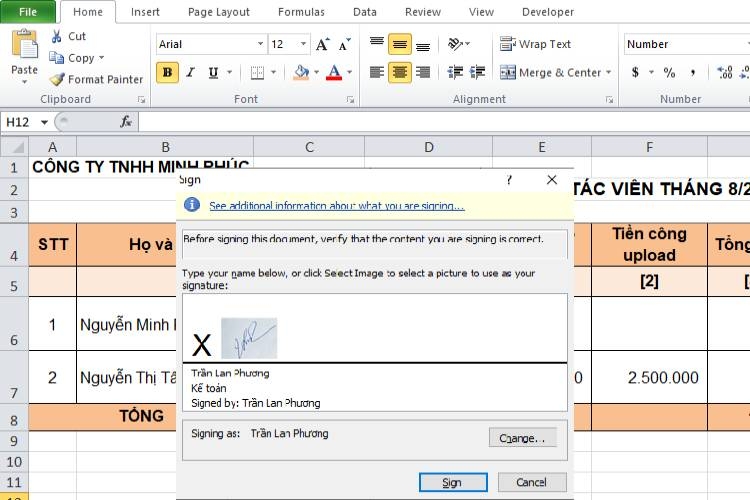Open the font size dropdown
The height and width of the screenshot is (500, 750).
click(x=303, y=44)
